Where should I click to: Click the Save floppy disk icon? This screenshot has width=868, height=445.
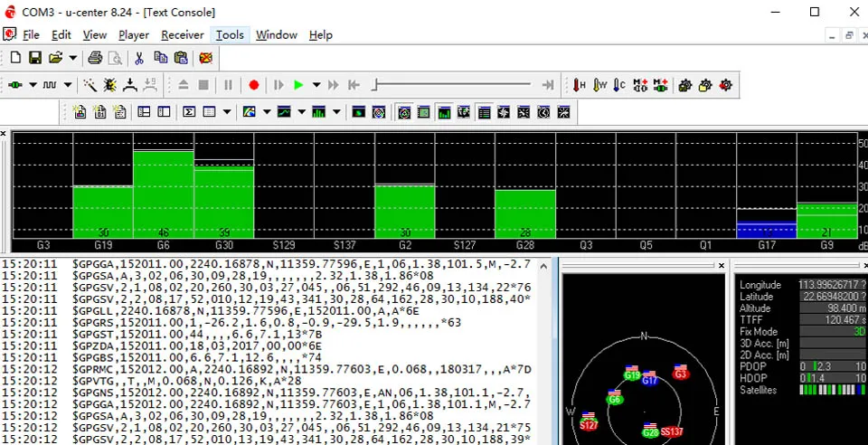[35, 58]
